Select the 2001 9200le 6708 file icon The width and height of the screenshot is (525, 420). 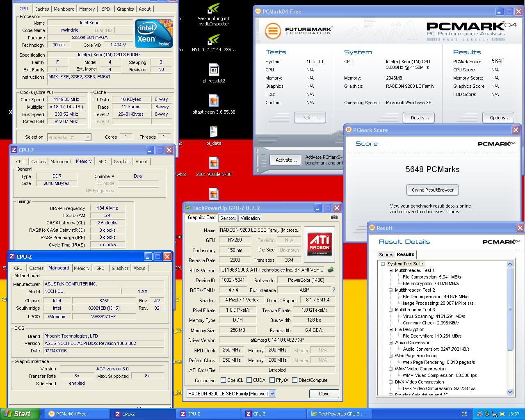tap(214, 167)
